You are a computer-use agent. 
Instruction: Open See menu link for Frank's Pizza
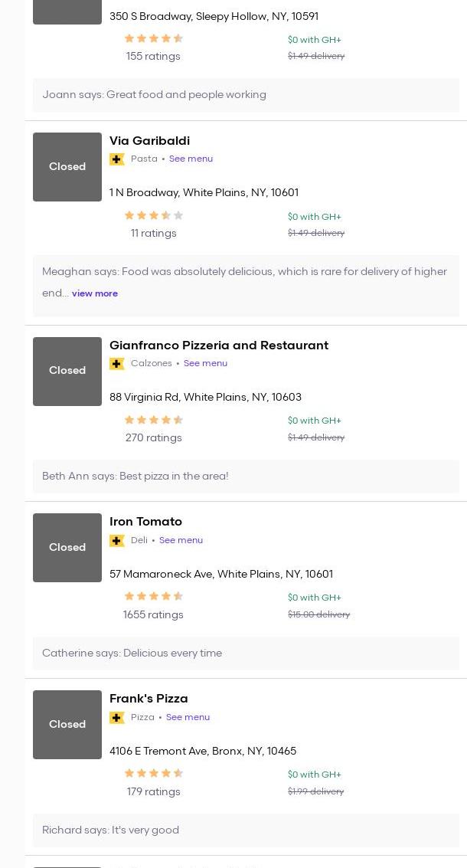point(188,718)
